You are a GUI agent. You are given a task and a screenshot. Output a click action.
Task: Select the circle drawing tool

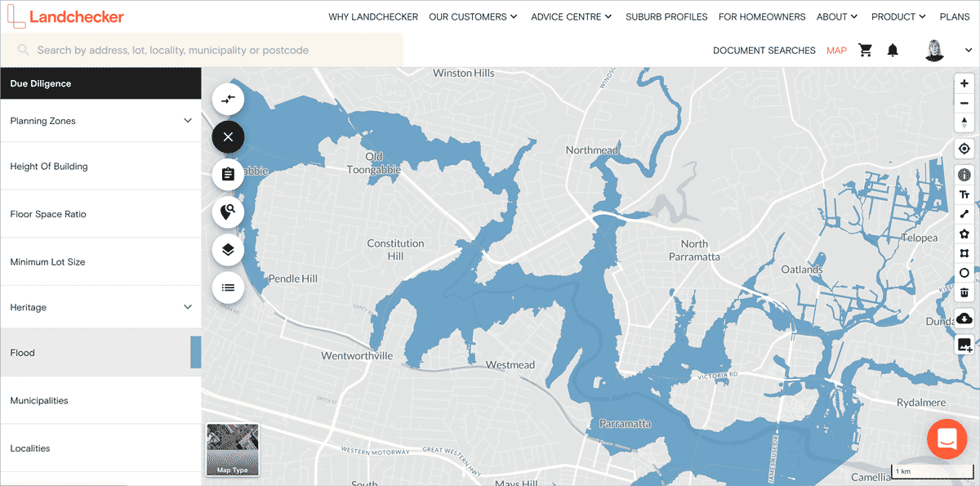[964, 273]
